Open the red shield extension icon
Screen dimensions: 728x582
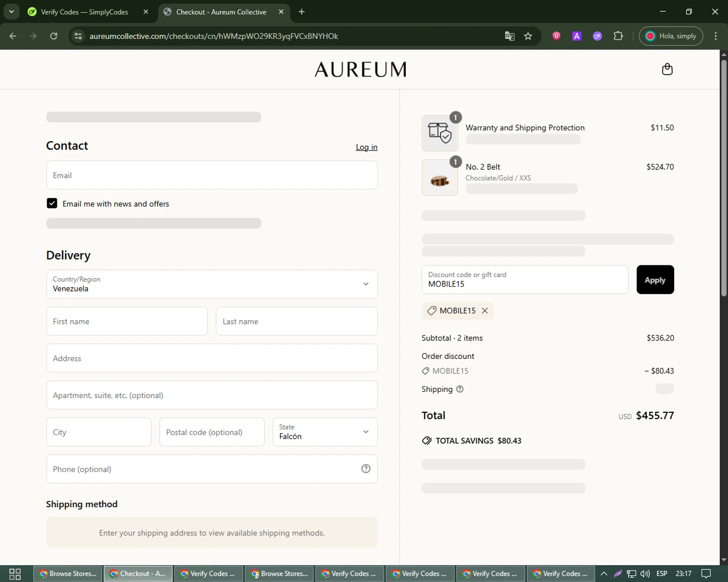[x=556, y=36]
